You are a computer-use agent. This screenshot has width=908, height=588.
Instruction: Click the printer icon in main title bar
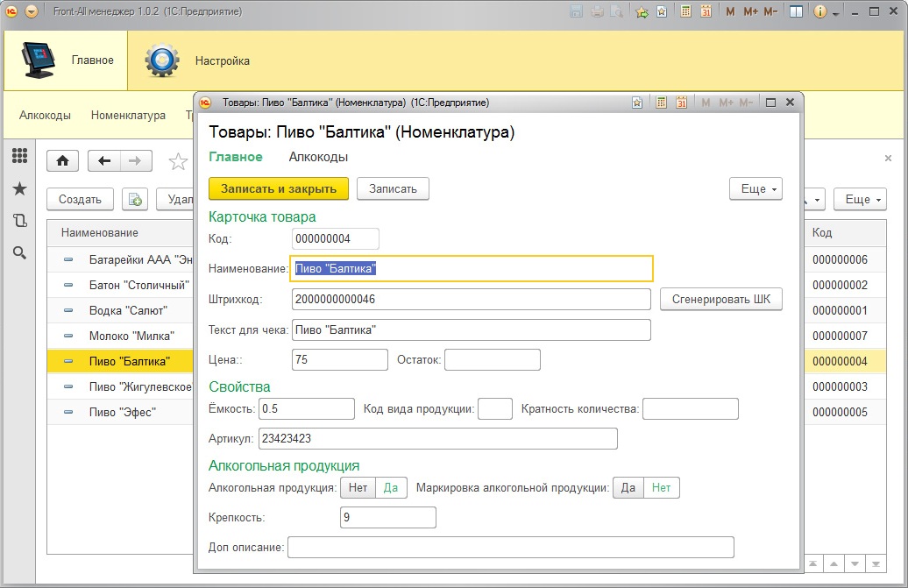click(597, 11)
